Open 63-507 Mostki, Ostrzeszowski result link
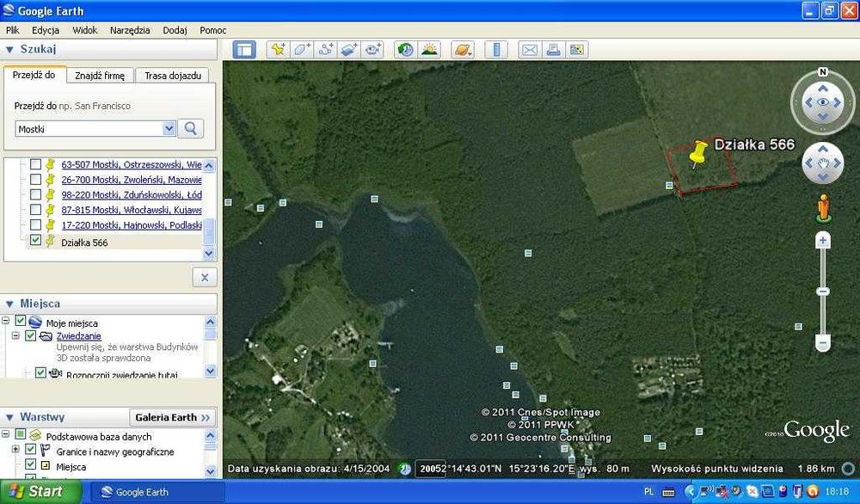The image size is (860, 504). click(x=132, y=164)
